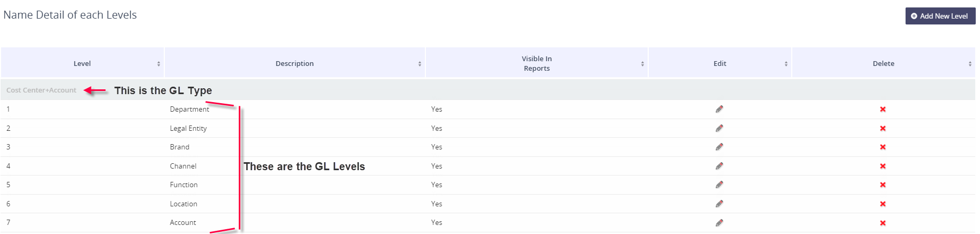
Task: Edit the Legal Entity level
Action: pos(719,128)
